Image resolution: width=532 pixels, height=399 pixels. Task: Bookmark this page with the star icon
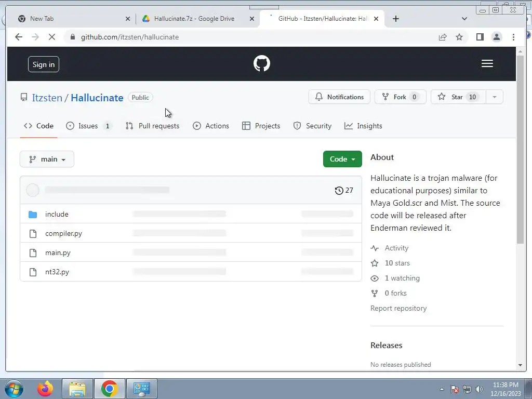point(459,37)
